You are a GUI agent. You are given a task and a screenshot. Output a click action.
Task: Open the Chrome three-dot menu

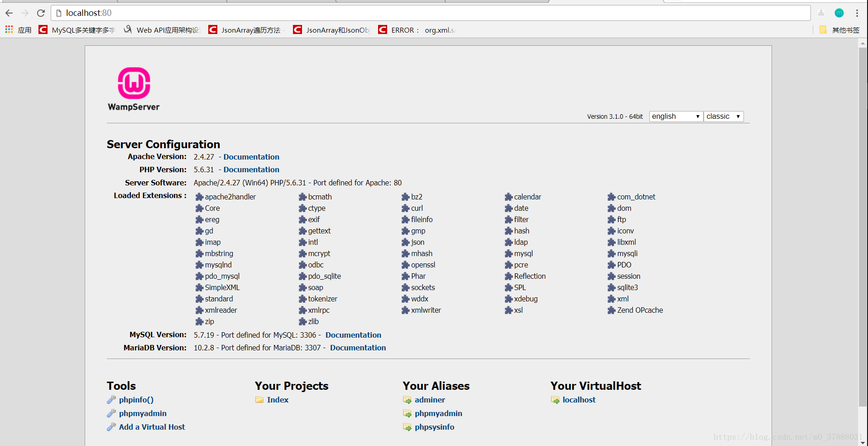coord(857,13)
